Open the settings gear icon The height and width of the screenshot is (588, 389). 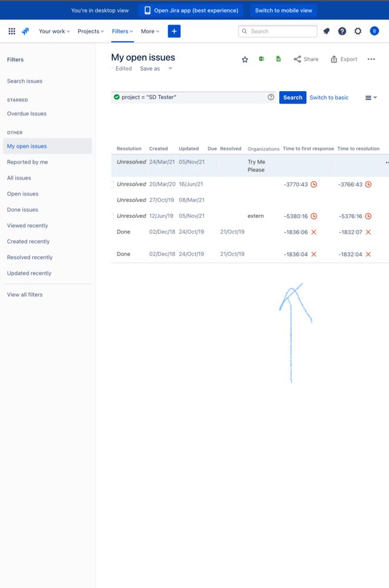(358, 31)
